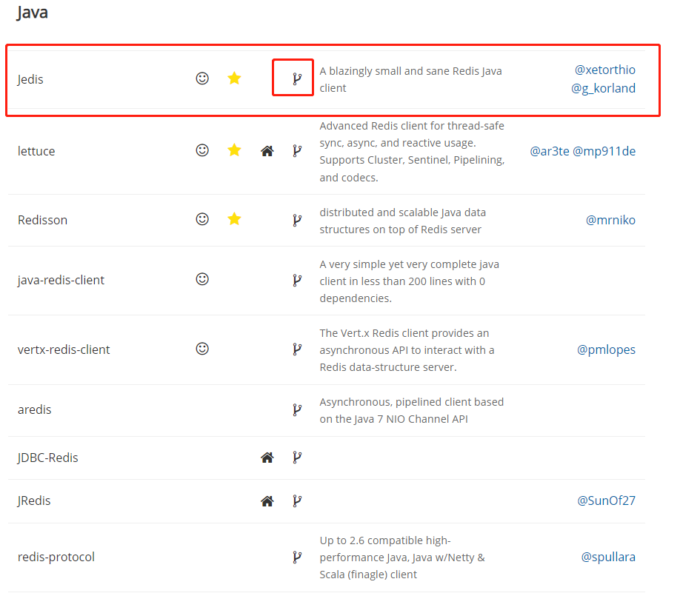Select the vertx-redis-client name
Viewport: 700px width, 596px height.
click(x=64, y=349)
